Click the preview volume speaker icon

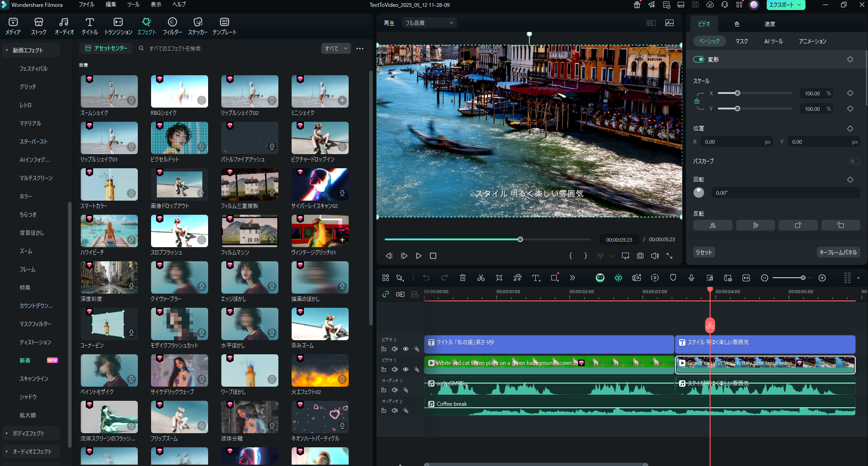coord(655,256)
